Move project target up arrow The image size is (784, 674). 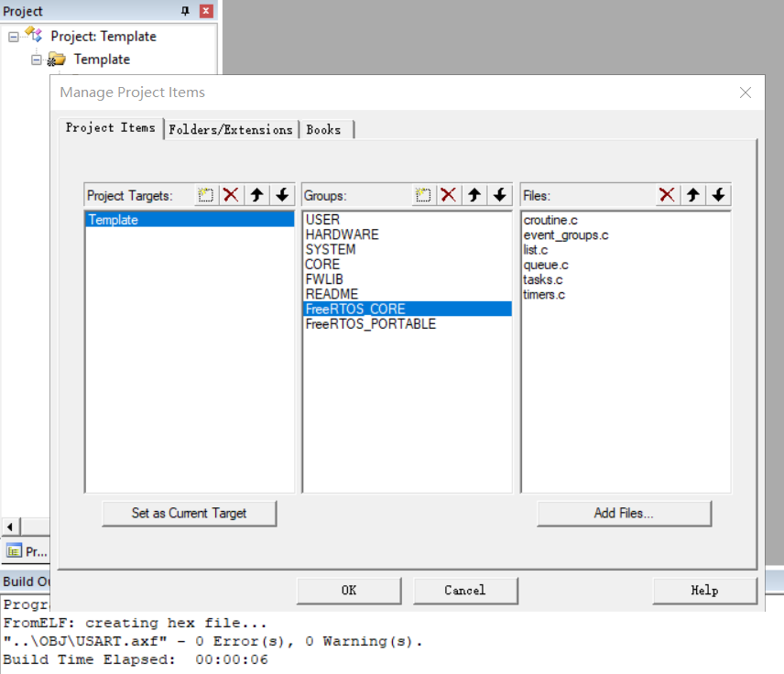coord(257,195)
